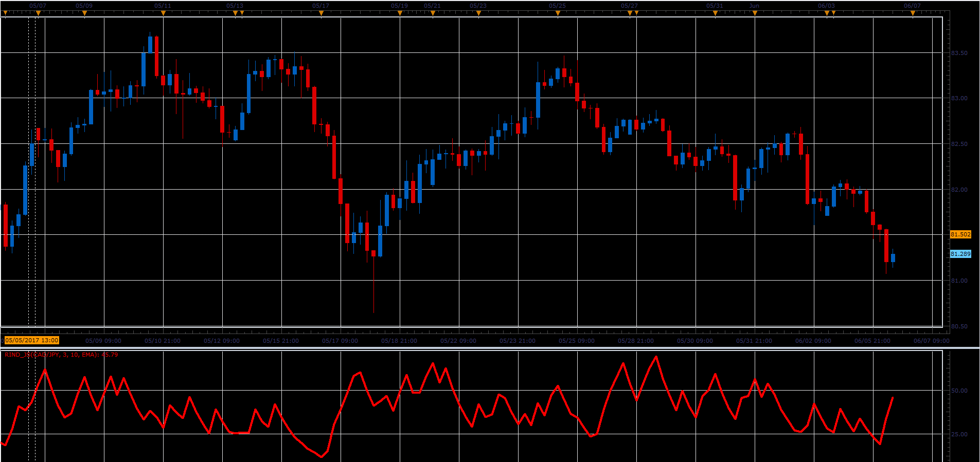Click the blue 81.289 current price tag
Image resolution: width=980 pixels, height=462 pixels.
pyautogui.click(x=960, y=254)
